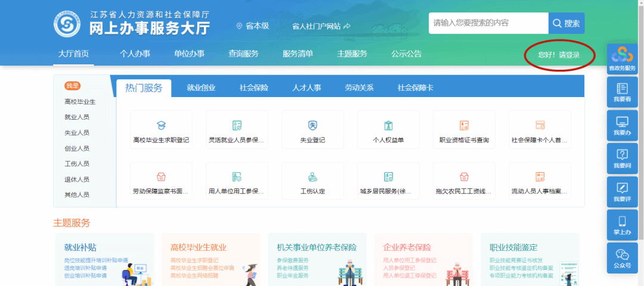Select 创业人员 in identity list
This screenshot has width=644, height=286.
click(x=77, y=148)
